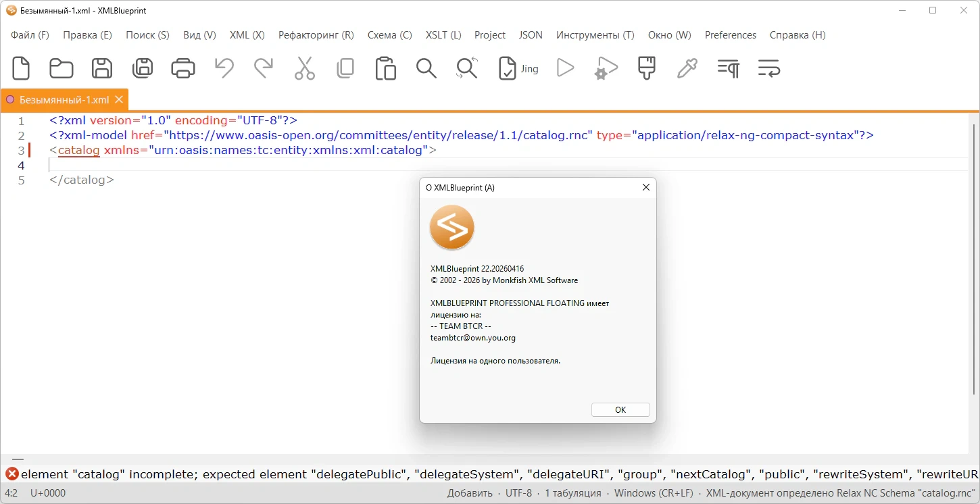Click the catalog incomplete error message

499,474
